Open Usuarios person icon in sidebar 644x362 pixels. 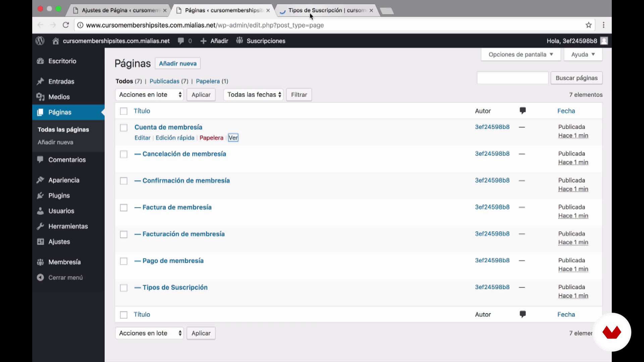(x=41, y=211)
